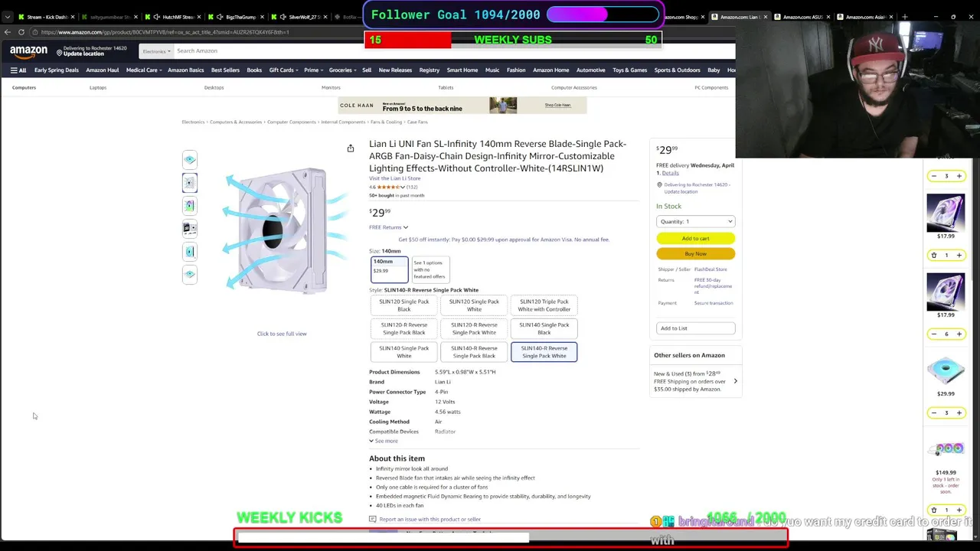980x551 pixels.
Task: Click the Add to cart button
Action: (695, 238)
